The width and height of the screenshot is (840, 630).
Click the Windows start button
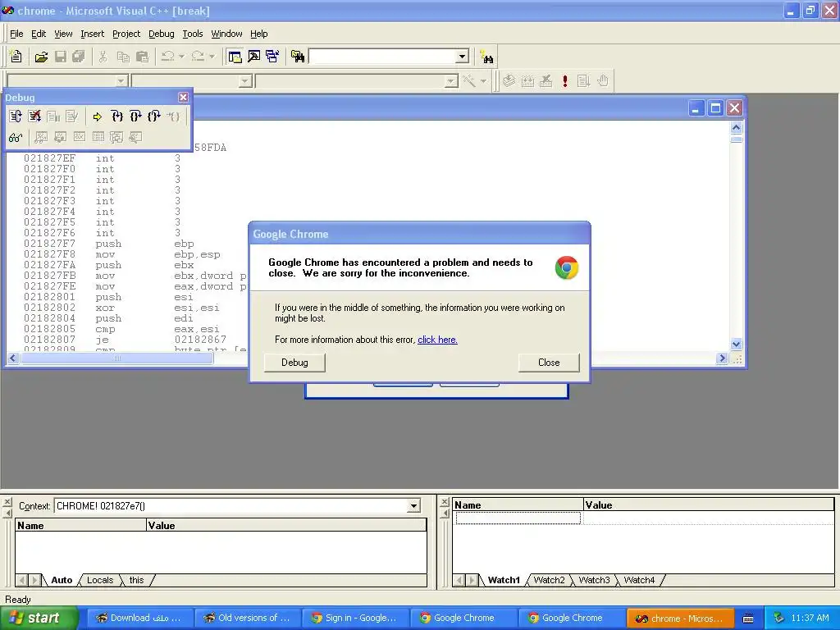[38, 619]
